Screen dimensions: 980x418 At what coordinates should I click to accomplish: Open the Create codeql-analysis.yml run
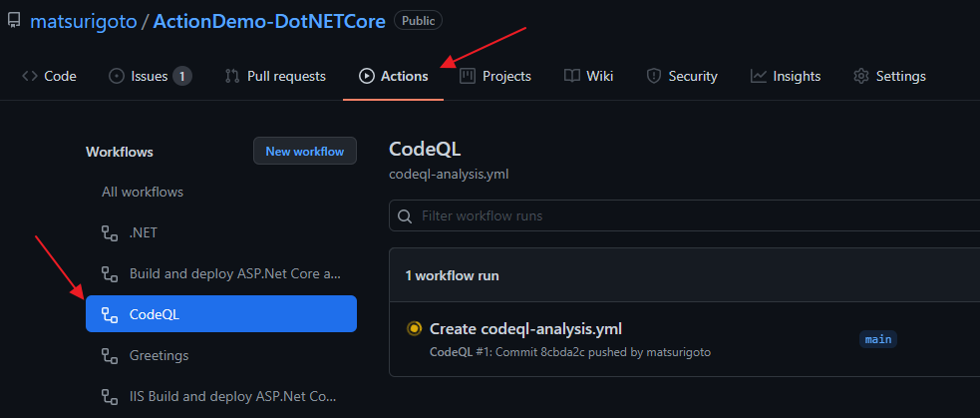point(525,328)
